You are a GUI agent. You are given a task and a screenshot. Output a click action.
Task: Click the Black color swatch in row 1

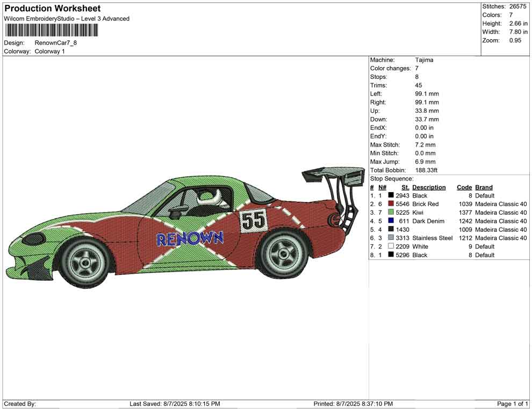pos(391,195)
